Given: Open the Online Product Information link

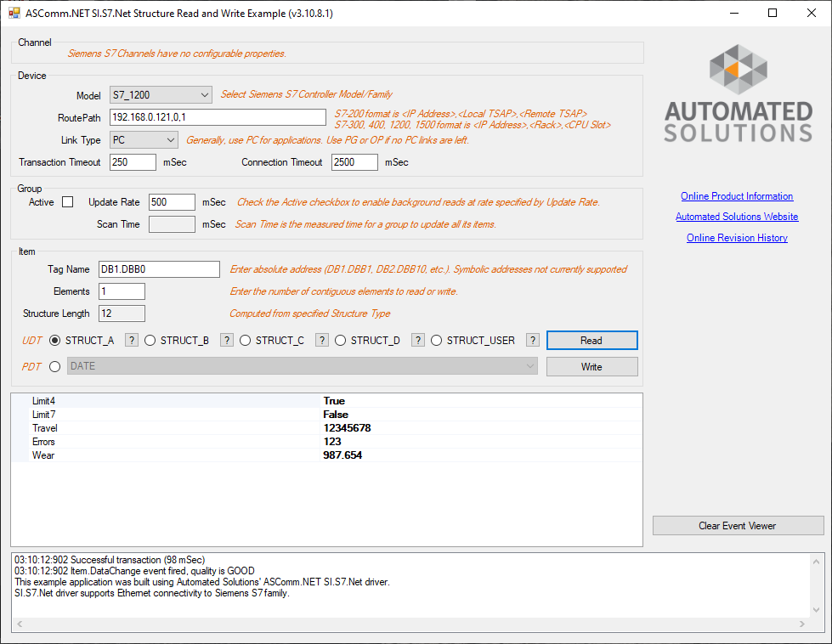Looking at the screenshot, I should (x=737, y=196).
